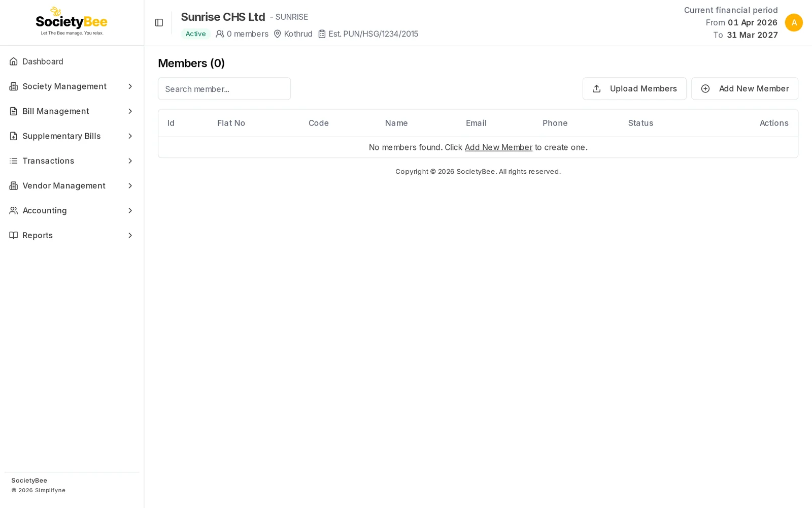Click the upload arrow icon
Image resolution: width=812 pixels, height=508 pixels.
click(597, 88)
